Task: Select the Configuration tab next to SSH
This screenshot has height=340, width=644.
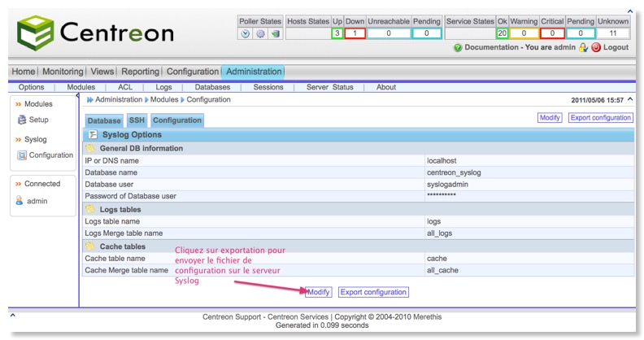Action: pyautogui.click(x=176, y=120)
